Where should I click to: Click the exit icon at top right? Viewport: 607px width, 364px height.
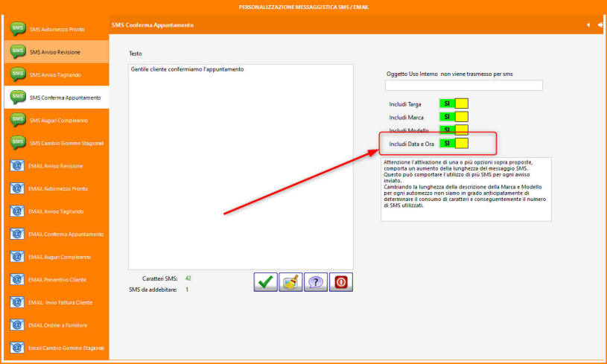click(600, 25)
